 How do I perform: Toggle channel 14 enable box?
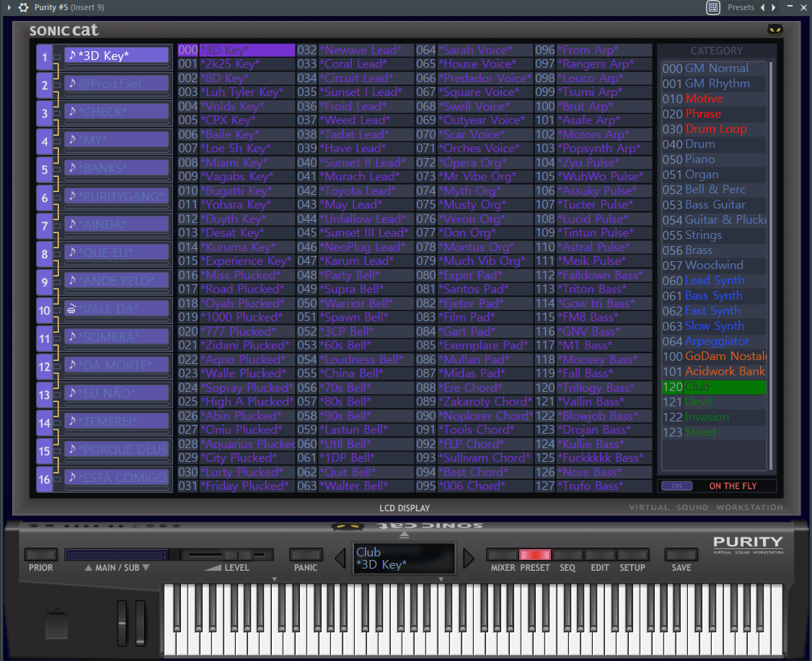57,423
